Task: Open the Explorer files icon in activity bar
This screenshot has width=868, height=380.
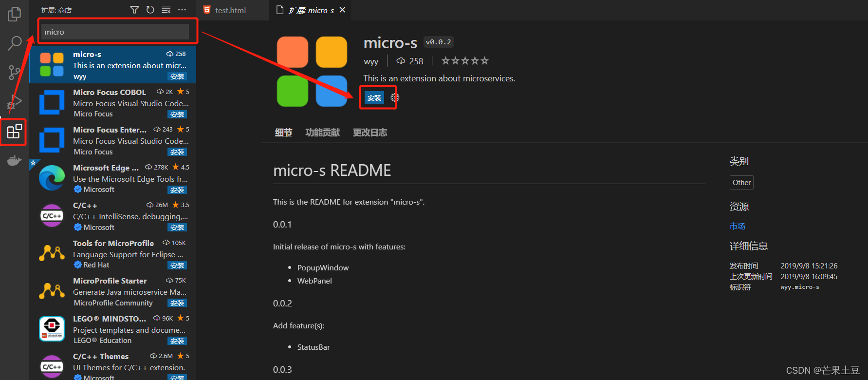Action: click(x=15, y=14)
